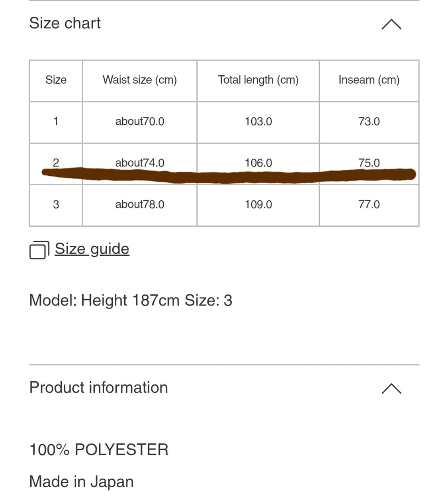The width and height of the screenshot is (448, 502).
Task: Click the 100% POLYESTER text
Action: [99, 449]
